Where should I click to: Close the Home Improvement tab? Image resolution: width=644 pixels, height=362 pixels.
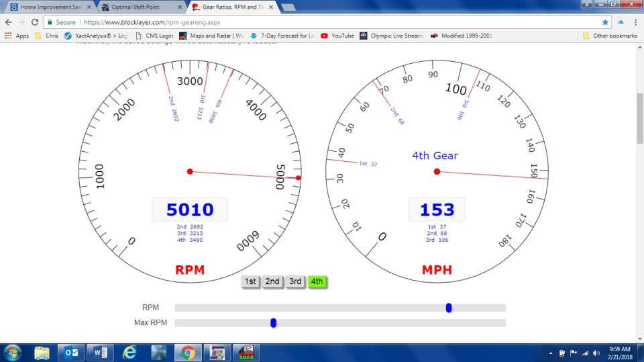tap(89, 7)
